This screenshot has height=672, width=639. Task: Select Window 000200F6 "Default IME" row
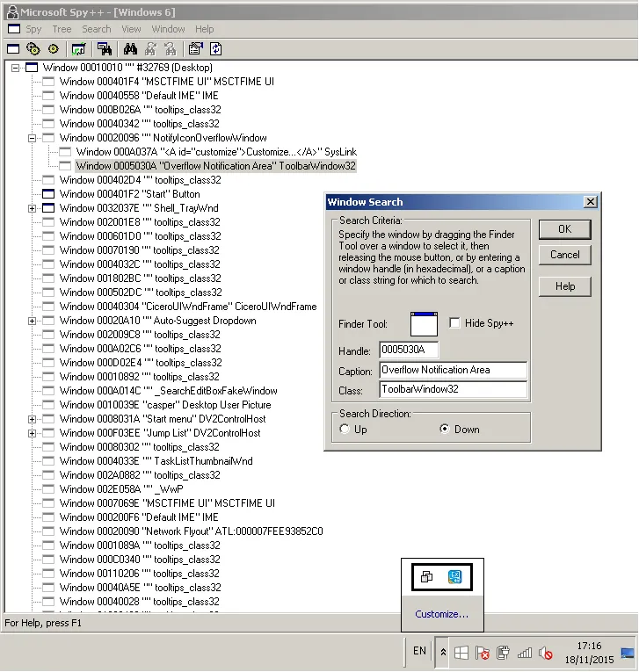point(139,517)
